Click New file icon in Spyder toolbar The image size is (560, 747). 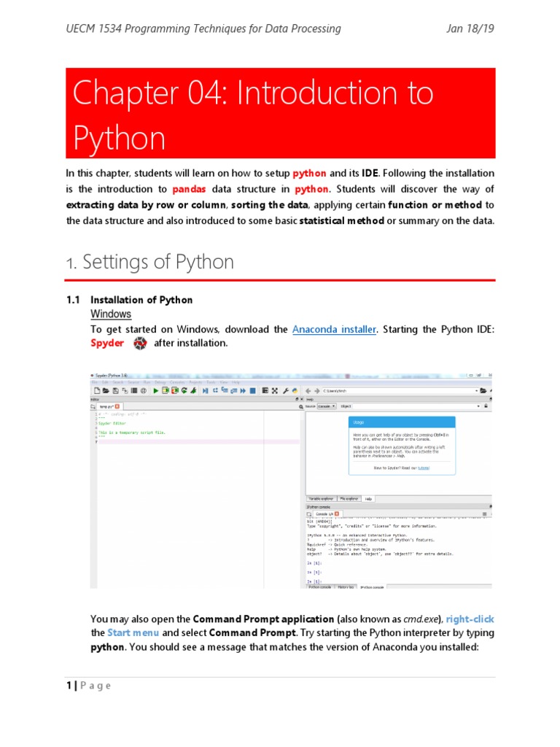tap(97, 391)
